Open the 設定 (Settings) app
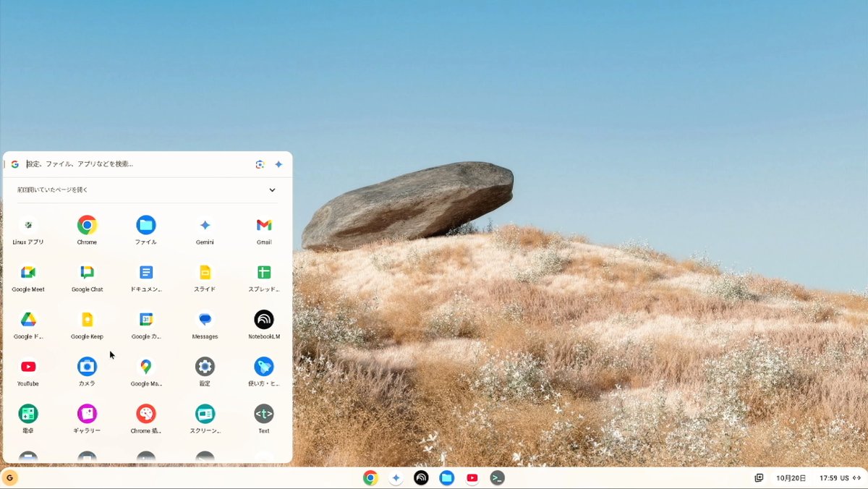Screen dimensions: 868x489 tap(204, 365)
